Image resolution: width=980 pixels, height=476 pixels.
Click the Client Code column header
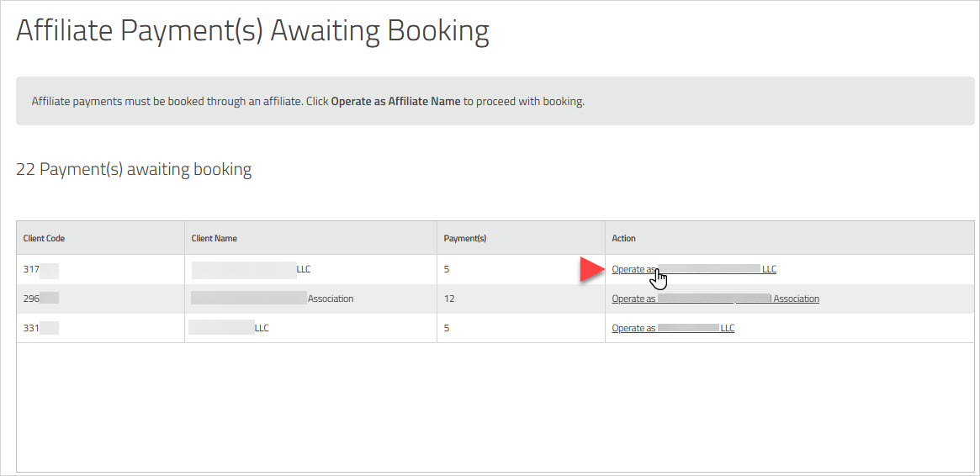[x=44, y=238]
